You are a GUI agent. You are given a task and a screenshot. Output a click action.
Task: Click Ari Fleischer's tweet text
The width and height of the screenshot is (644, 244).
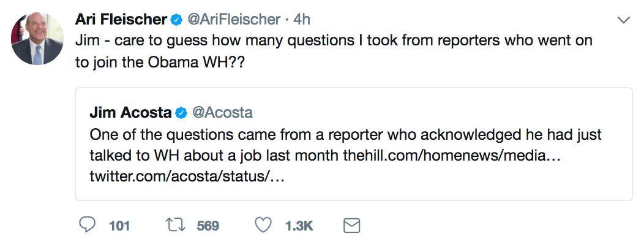[x=334, y=51]
